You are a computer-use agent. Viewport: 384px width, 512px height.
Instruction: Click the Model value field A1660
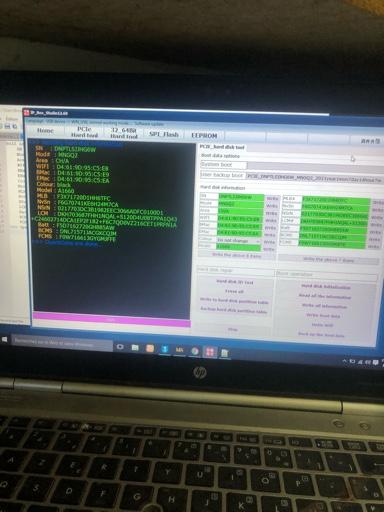pos(238,247)
